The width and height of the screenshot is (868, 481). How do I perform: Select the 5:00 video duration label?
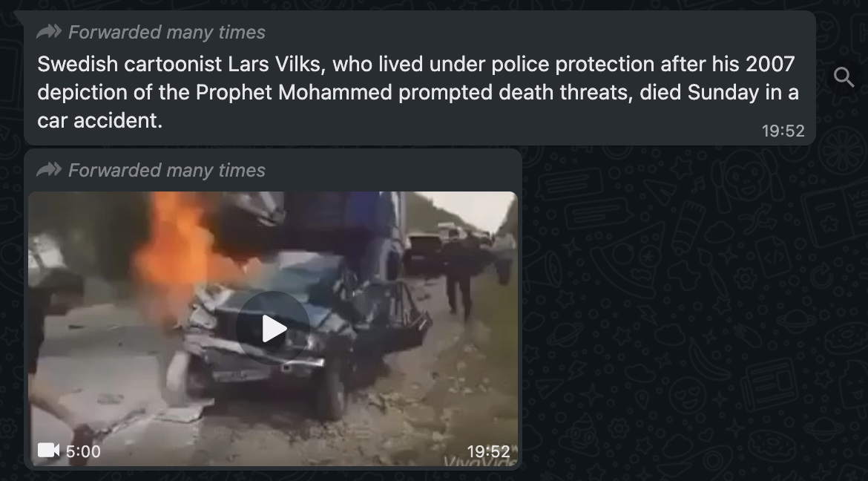83,451
